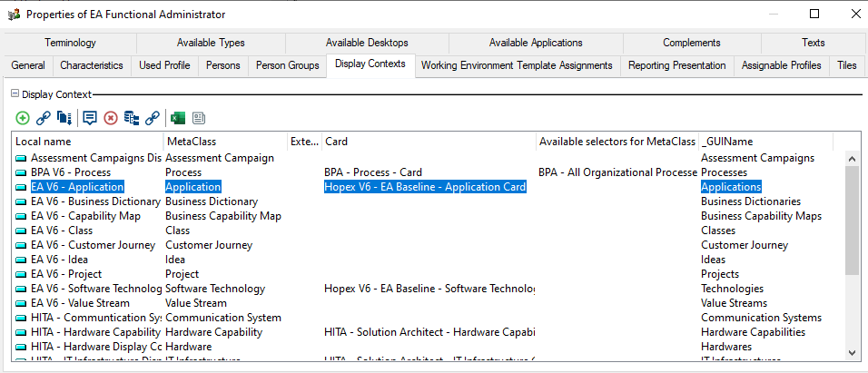
Task: Open the Available Types tab
Action: click(x=211, y=43)
